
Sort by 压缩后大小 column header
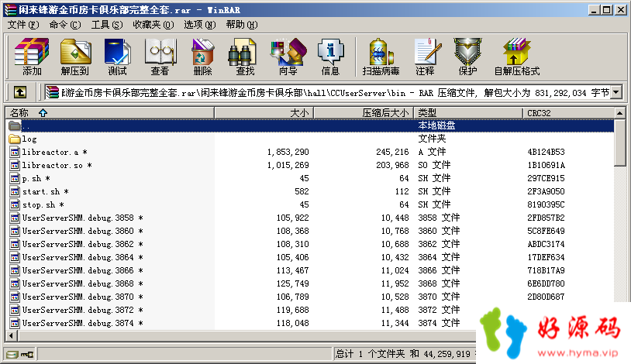click(x=364, y=113)
